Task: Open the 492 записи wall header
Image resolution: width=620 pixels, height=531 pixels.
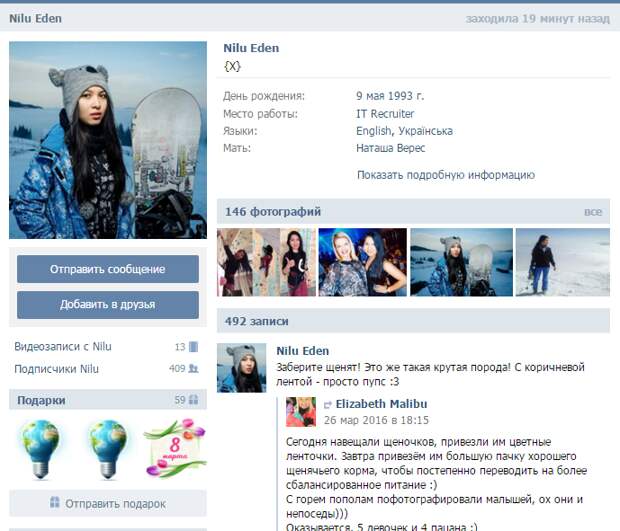Action: coord(257,322)
